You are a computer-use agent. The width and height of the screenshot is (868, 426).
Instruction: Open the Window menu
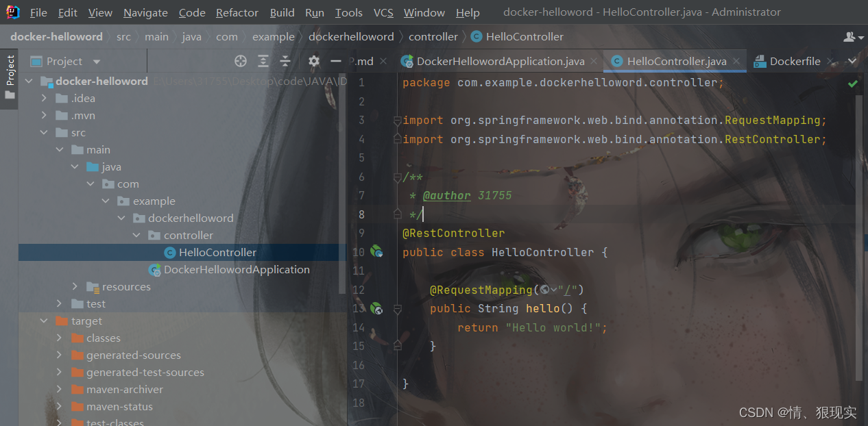click(424, 13)
